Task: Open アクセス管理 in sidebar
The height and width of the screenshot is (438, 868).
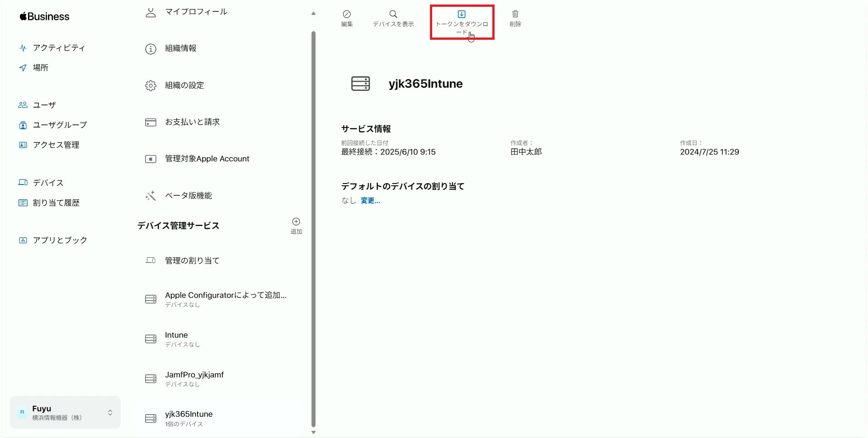Action: click(49, 145)
